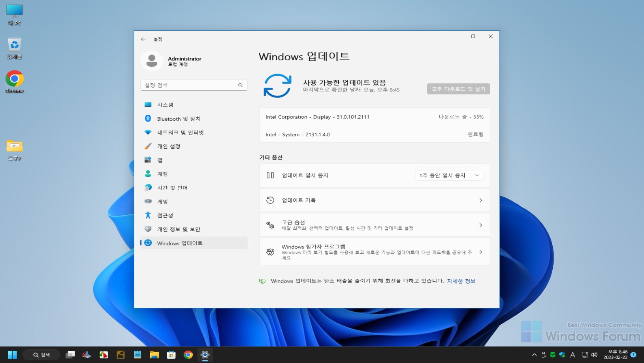Open Administrator account avatar

click(152, 61)
